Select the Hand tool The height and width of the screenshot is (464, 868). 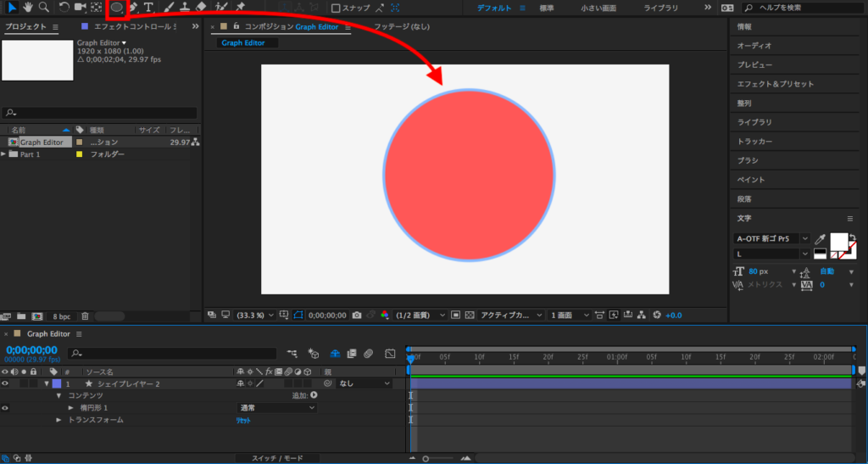coord(27,8)
